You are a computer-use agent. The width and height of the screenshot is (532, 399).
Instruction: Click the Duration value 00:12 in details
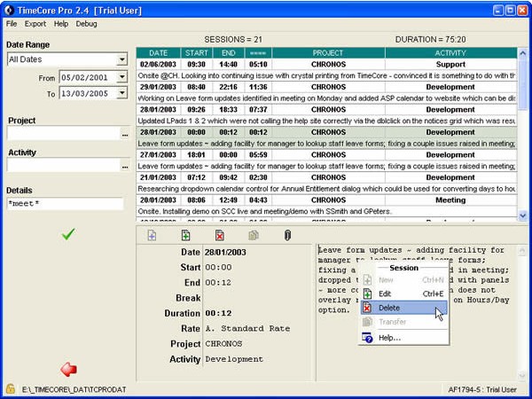pos(218,313)
